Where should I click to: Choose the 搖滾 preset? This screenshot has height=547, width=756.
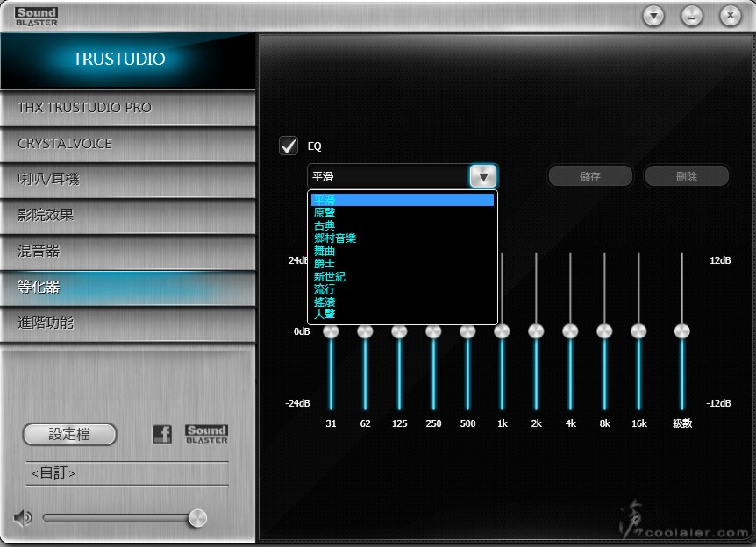[403, 302]
